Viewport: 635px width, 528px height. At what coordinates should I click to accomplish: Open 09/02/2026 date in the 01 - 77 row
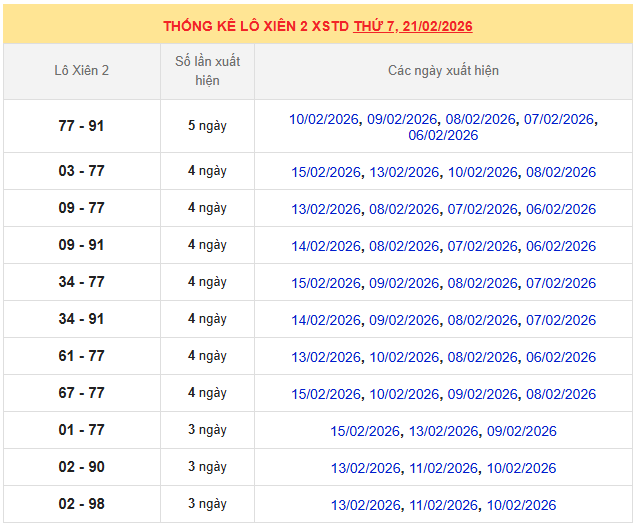pyautogui.click(x=522, y=431)
